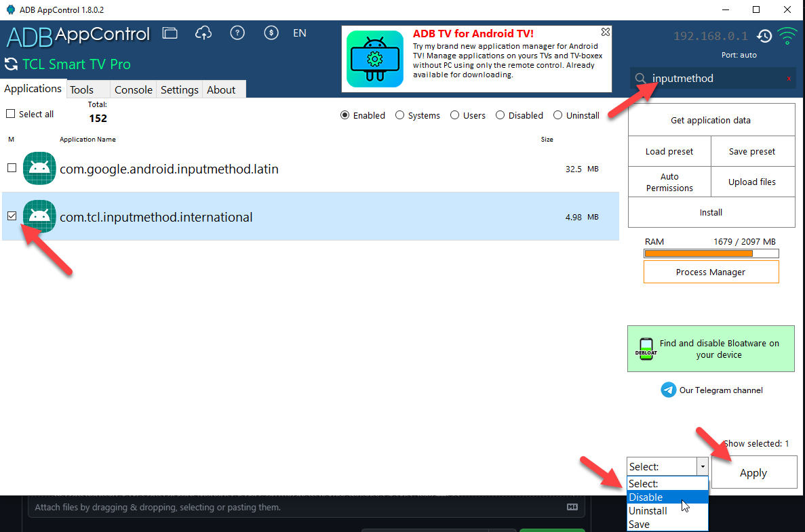Uncheck the com.tcl.inputmethod.international checkbox
The height and width of the screenshot is (532, 805).
pyautogui.click(x=12, y=216)
